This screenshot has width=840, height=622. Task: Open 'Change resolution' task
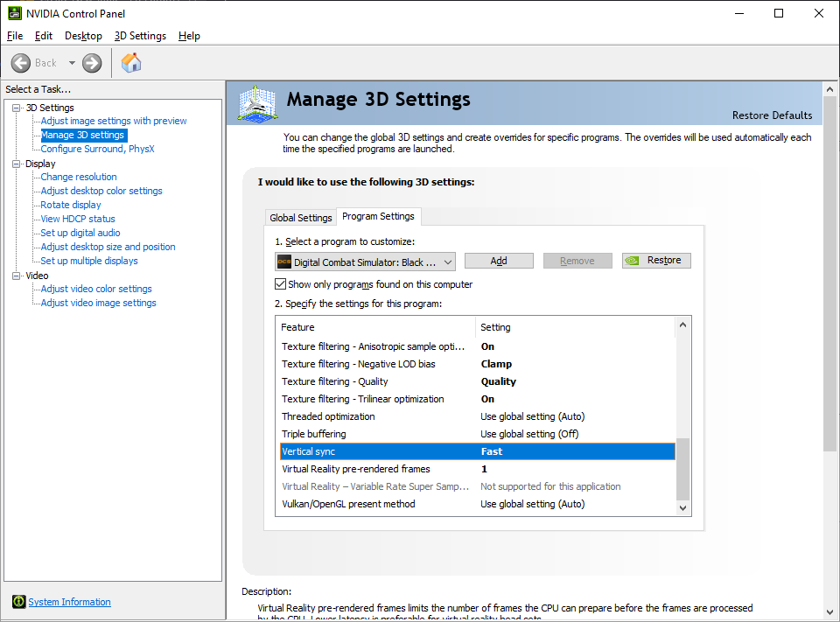click(x=79, y=177)
